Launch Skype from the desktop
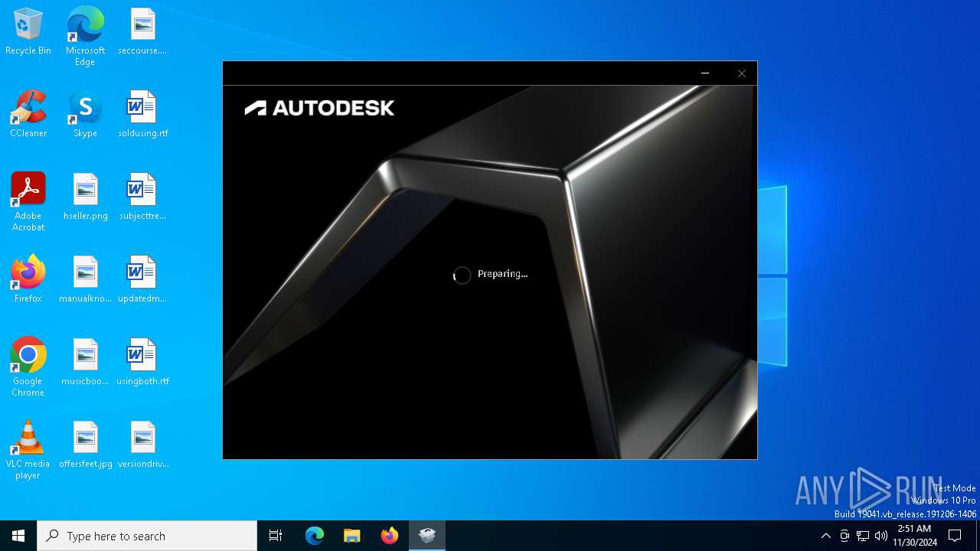This screenshot has height=551, width=980. (x=85, y=114)
